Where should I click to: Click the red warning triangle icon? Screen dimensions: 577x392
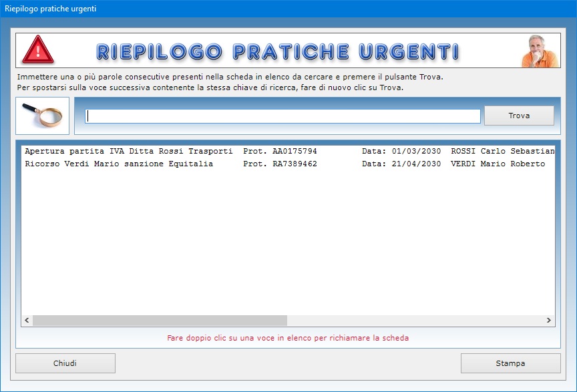38,49
